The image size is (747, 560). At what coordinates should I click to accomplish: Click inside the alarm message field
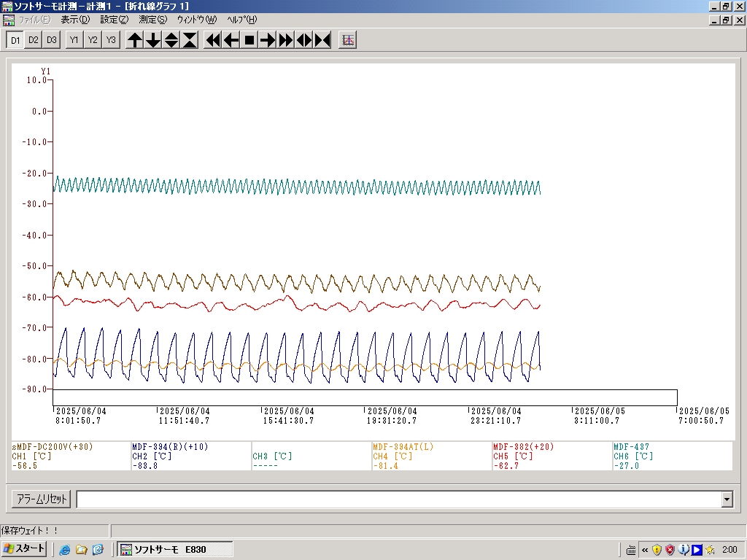click(x=399, y=499)
